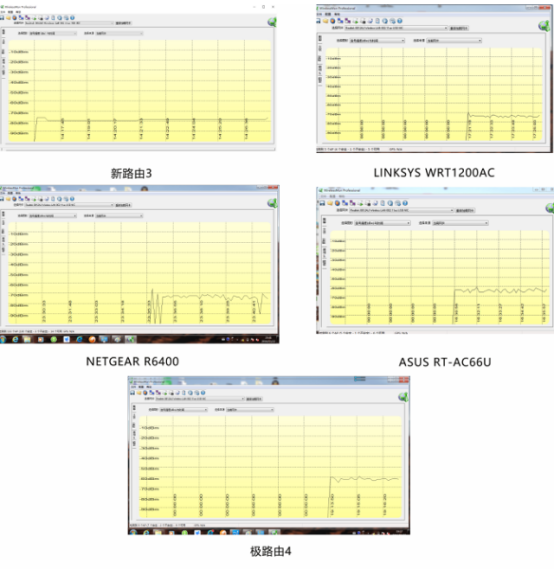Image resolution: width=554 pixels, height=570 pixels.
Task: Open the last menu bar item in the LINKSYS WRT1200AC window
Action: pyautogui.click(x=337, y=14)
